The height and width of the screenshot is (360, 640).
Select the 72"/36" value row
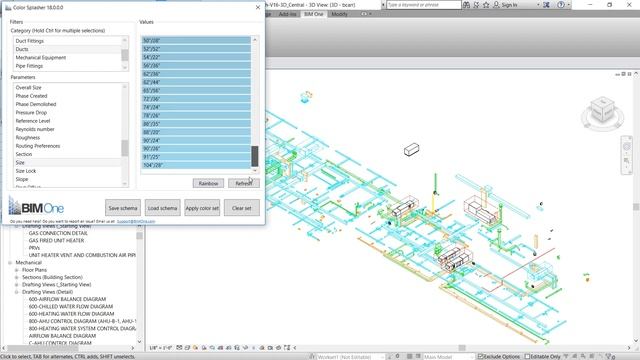pyautogui.click(x=196, y=99)
